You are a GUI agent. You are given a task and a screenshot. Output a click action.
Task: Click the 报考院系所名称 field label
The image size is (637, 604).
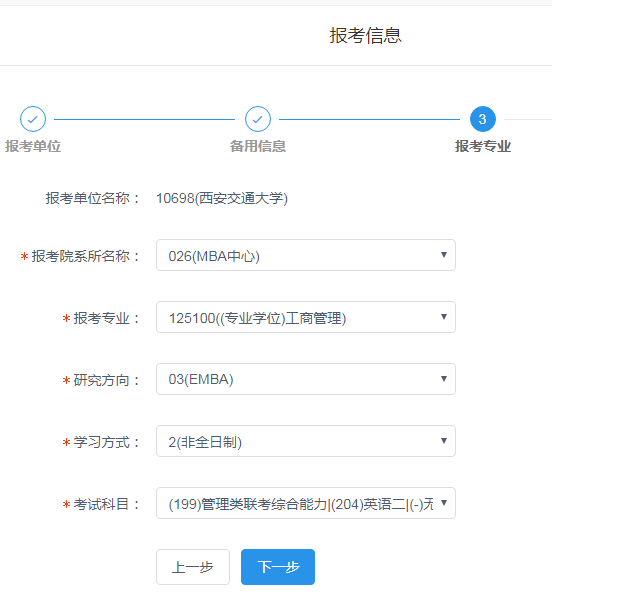86,257
